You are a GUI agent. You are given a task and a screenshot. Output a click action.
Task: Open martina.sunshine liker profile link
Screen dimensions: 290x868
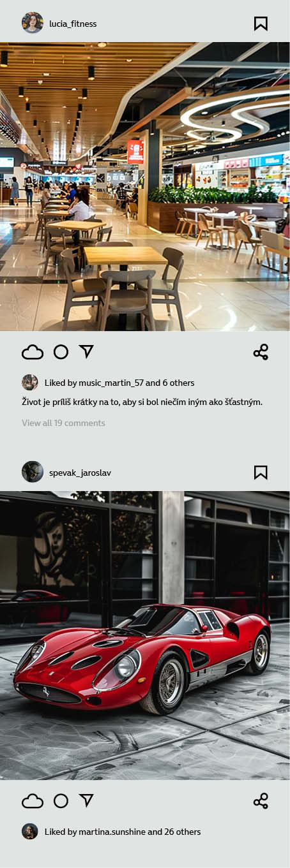pyautogui.click(x=112, y=832)
